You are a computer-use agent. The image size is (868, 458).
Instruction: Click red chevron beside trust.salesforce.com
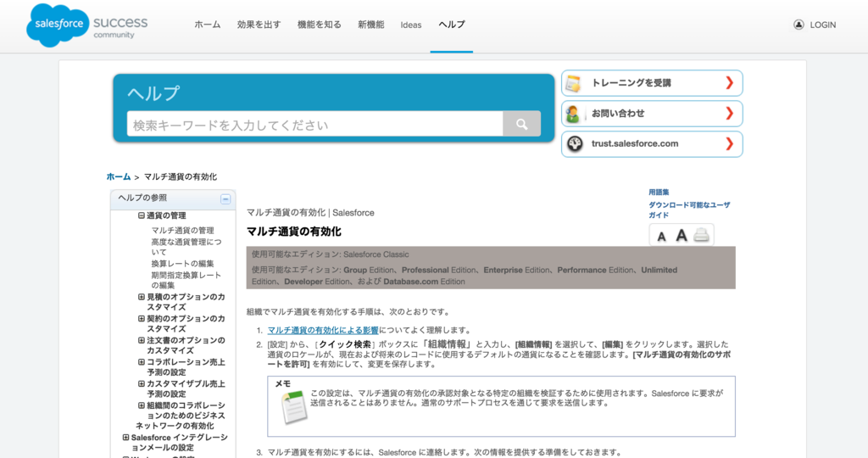(730, 144)
